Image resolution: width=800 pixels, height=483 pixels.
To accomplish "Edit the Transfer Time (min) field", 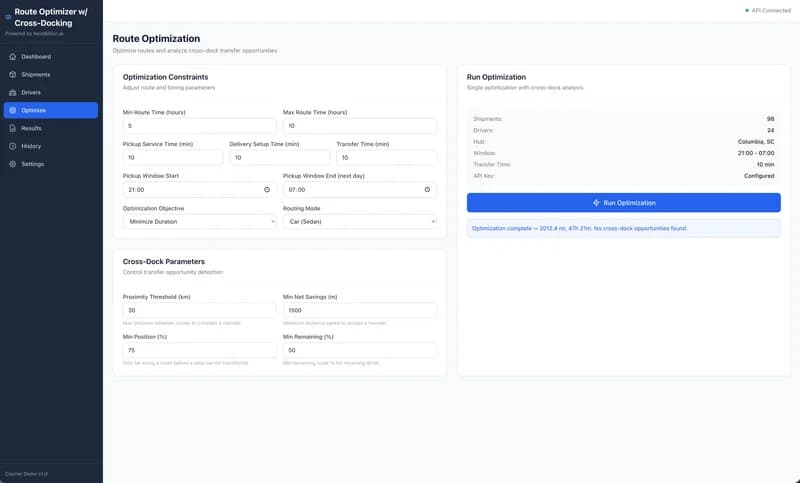I will (x=386, y=158).
